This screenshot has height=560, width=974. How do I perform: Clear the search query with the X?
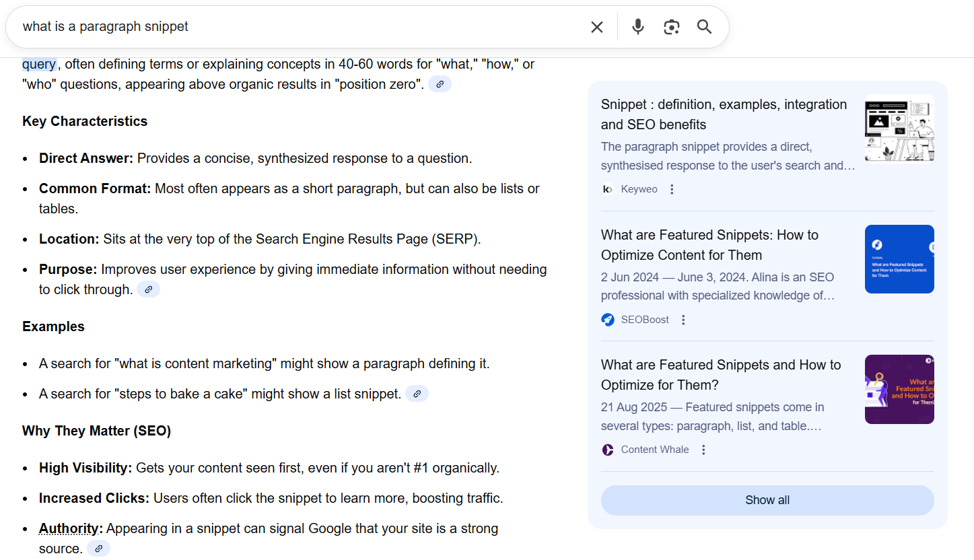click(x=596, y=27)
